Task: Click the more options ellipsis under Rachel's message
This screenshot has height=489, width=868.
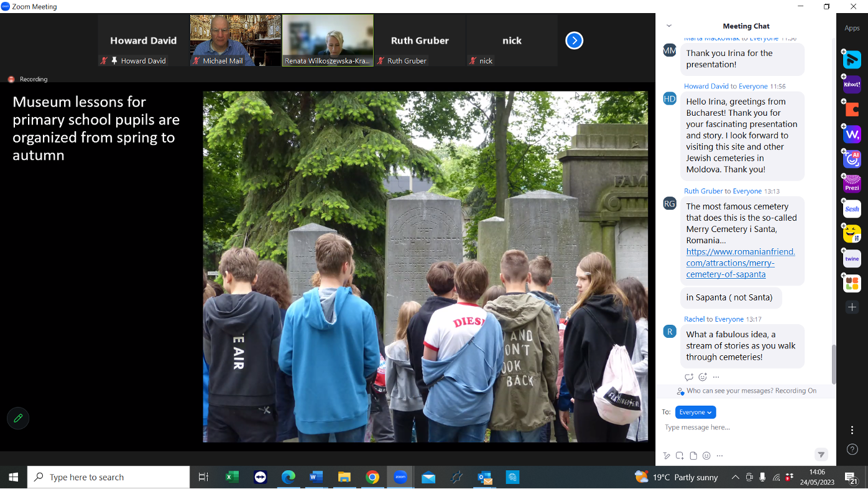Action: [x=715, y=376]
